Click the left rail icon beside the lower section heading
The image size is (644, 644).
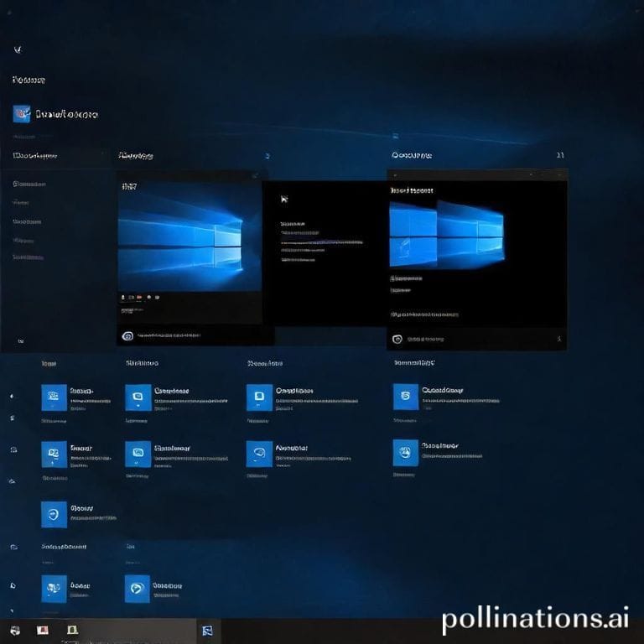pyautogui.click(x=13, y=547)
